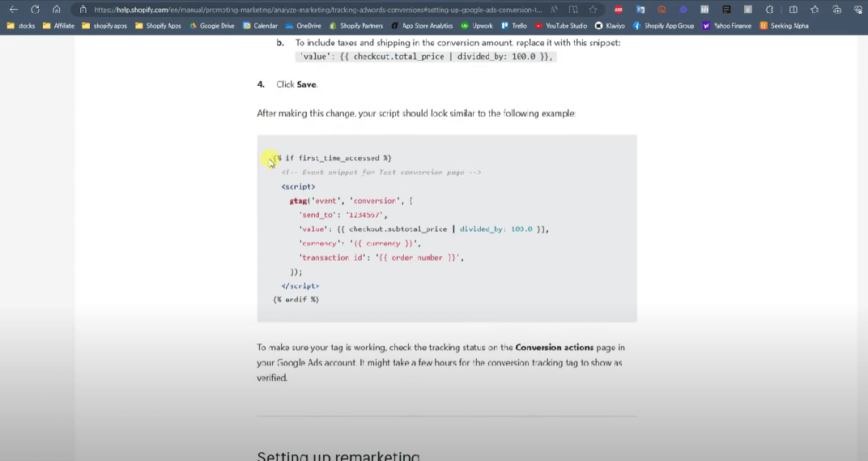Expand the Affiliate bookmark folder
Viewport: 868px width, 461px height.
pyautogui.click(x=58, y=26)
